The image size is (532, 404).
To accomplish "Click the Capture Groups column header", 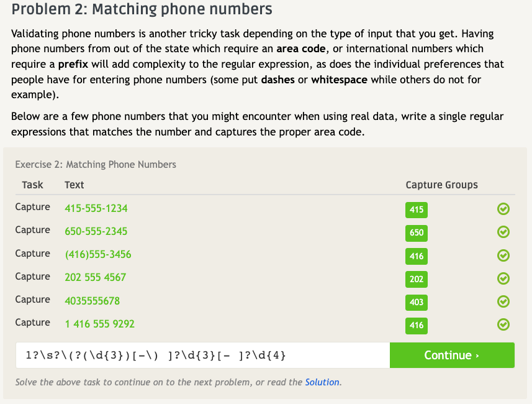I will tap(441, 185).
